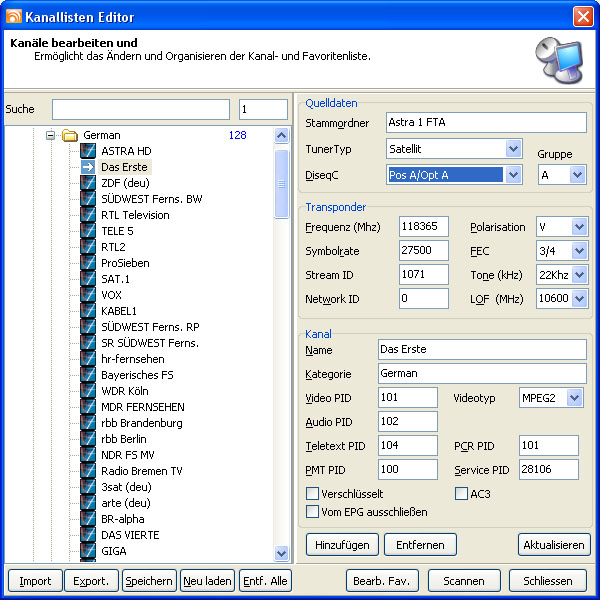The width and height of the screenshot is (600, 600).
Task: Click the TV icon beside WDR Köln
Action: 88,391
